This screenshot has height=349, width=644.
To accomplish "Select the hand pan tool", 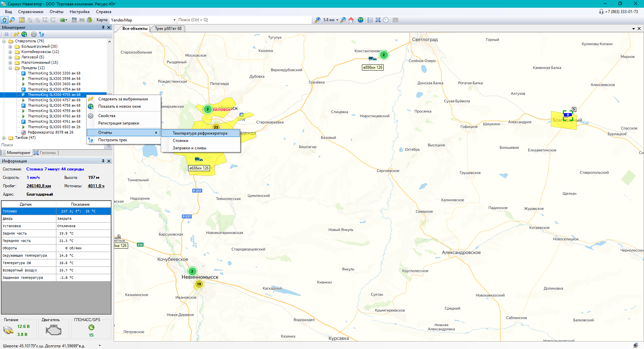I will [4, 20].
